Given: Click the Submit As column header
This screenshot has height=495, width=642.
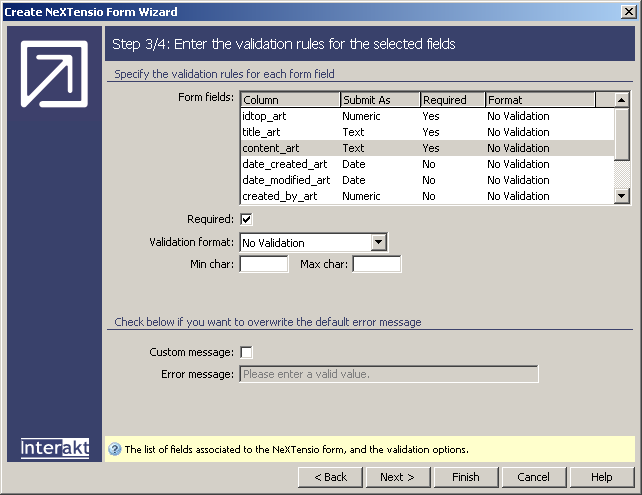Looking at the screenshot, I should click(x=380, y=100).
